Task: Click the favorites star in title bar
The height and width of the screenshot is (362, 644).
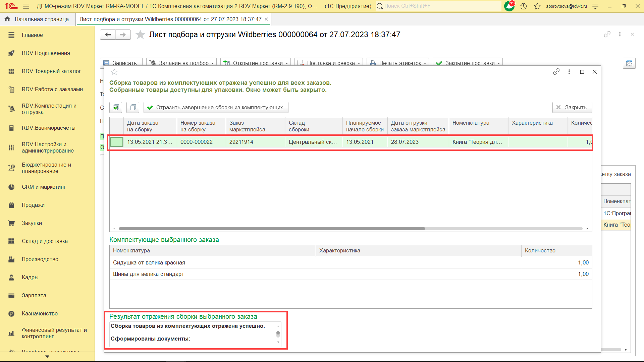Action: [x=537, y=6]
